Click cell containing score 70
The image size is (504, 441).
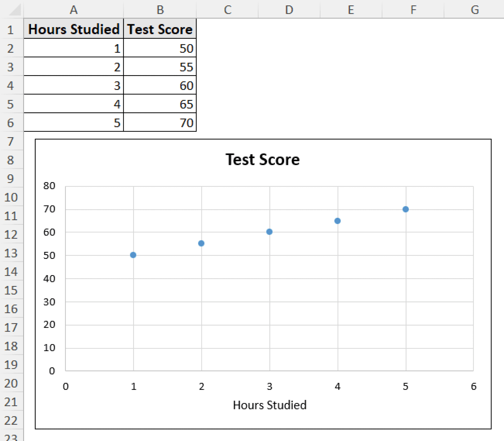(x=160, y=122)
